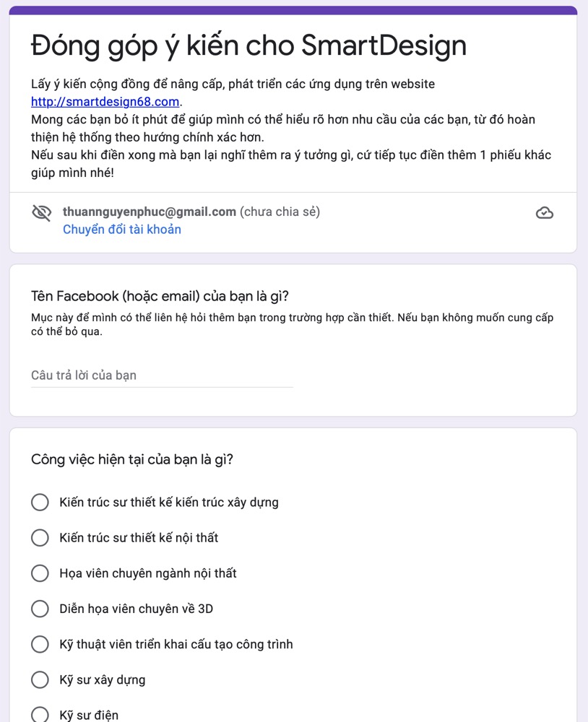Viewport: 588px width, 722px height.
Task: Open the smartdesign68.com link
Action: [x=105, y=102]
